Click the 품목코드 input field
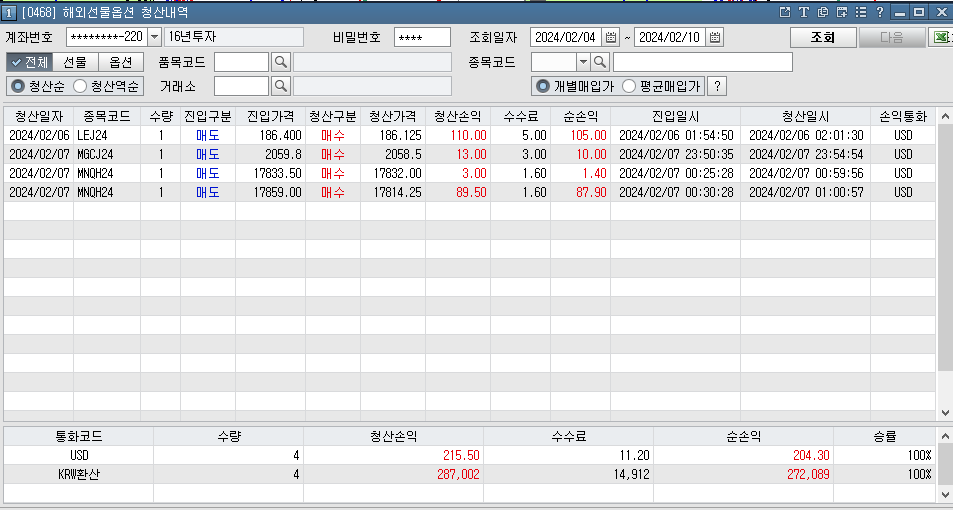953x510 pixels. tap(241, 62)
